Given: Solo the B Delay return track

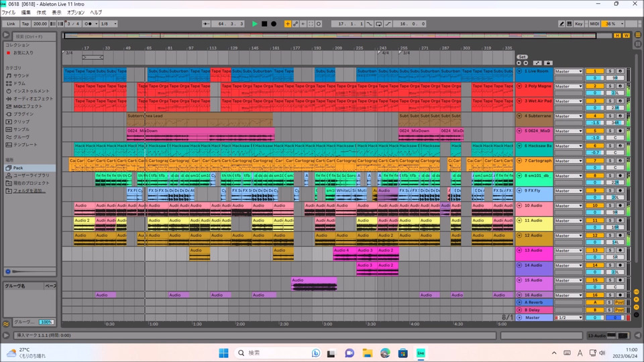Looking at the screenshot, I should point(610,310).
